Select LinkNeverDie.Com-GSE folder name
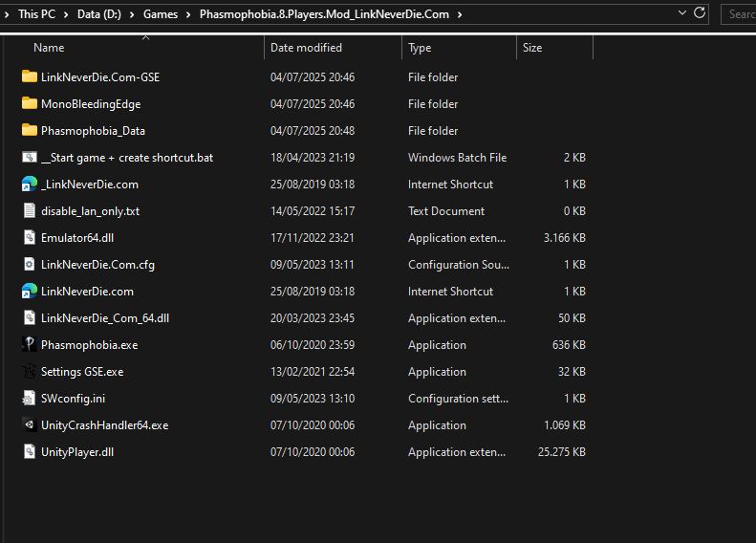 pyautogui.click(x=100, y=77)
